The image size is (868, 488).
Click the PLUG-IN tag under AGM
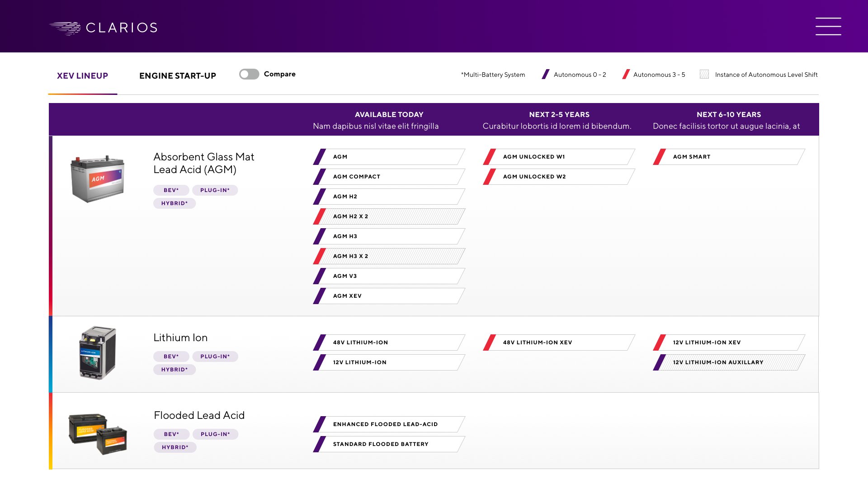[215, 190]
